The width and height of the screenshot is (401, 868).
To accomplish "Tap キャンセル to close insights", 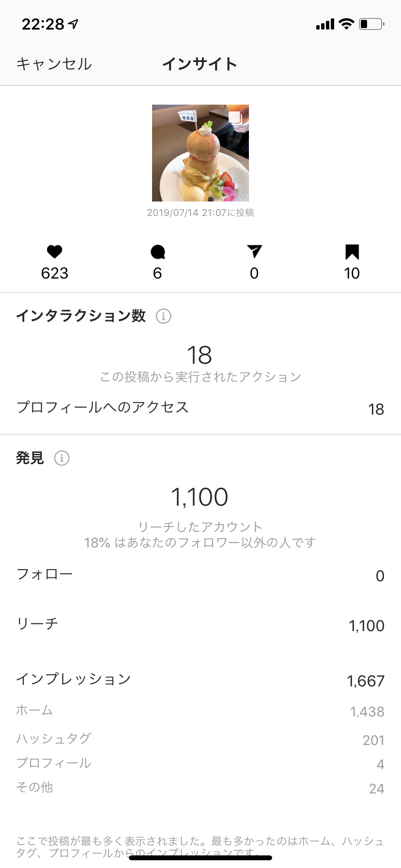I will 54,64.
